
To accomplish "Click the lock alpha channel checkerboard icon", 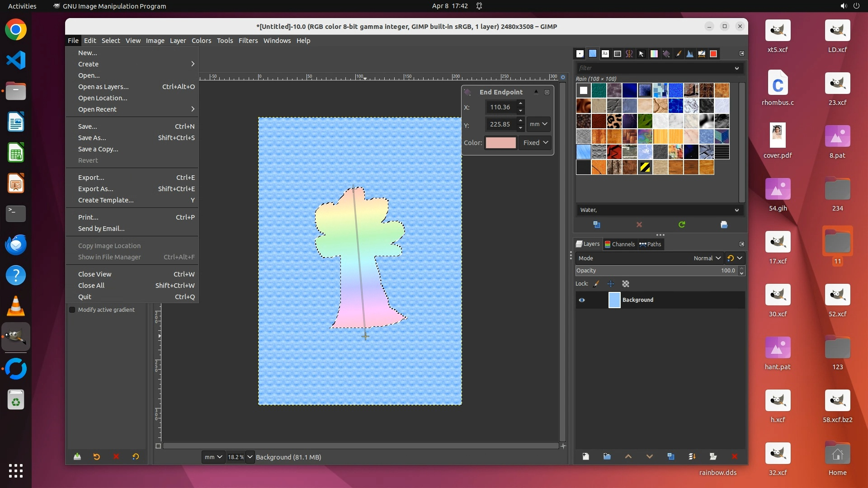I will [625, 284].
